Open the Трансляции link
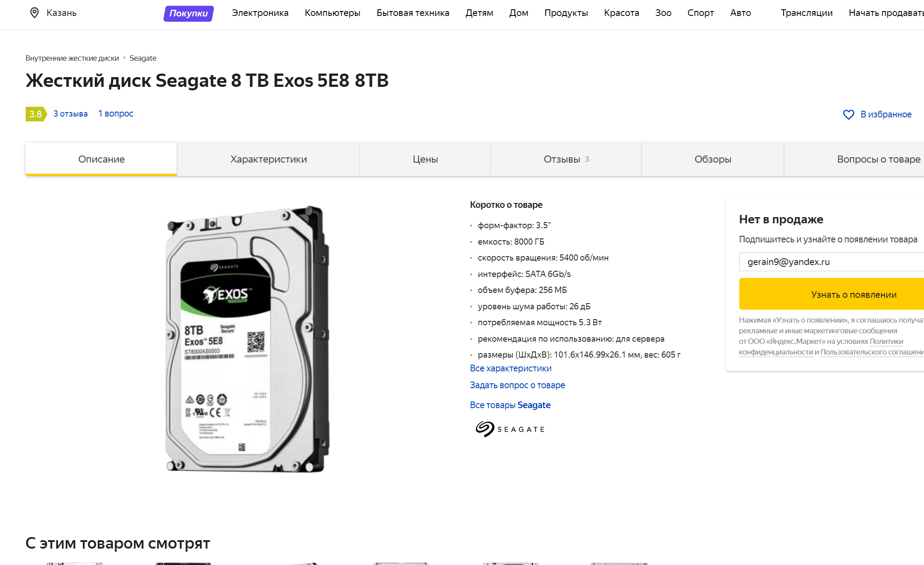Viewport: 924px width, 565px height. point(806,13)
